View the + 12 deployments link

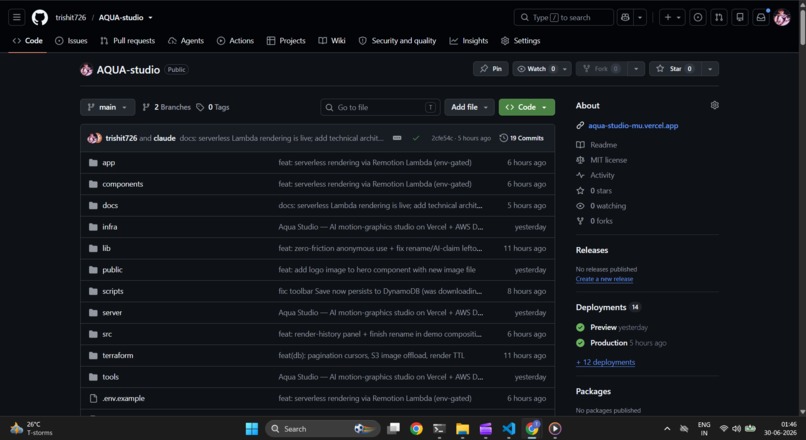pos(606,362)
